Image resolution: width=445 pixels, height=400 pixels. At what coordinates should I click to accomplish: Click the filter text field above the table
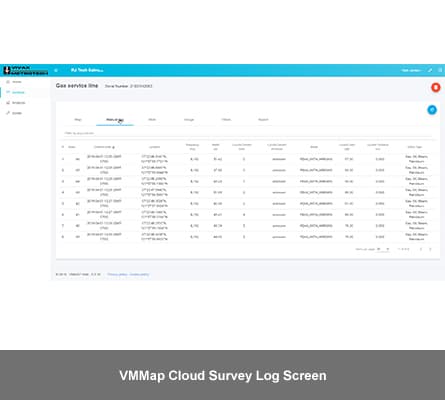tap(247, 133)
